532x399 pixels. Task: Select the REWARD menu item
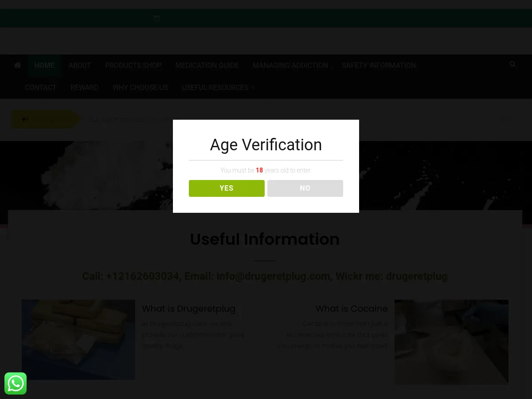tap(84, 88)
